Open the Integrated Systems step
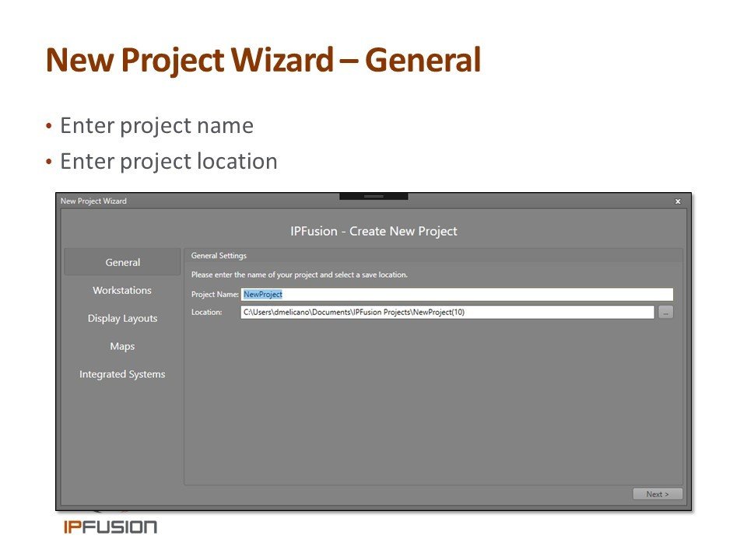 [x=122, y=374]
